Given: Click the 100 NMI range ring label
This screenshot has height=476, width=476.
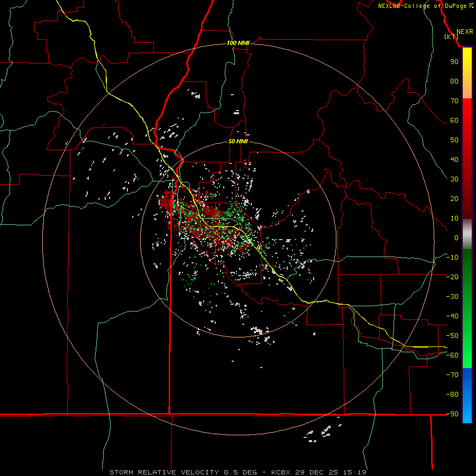Looking at the screenshot, I should [238, 43].
